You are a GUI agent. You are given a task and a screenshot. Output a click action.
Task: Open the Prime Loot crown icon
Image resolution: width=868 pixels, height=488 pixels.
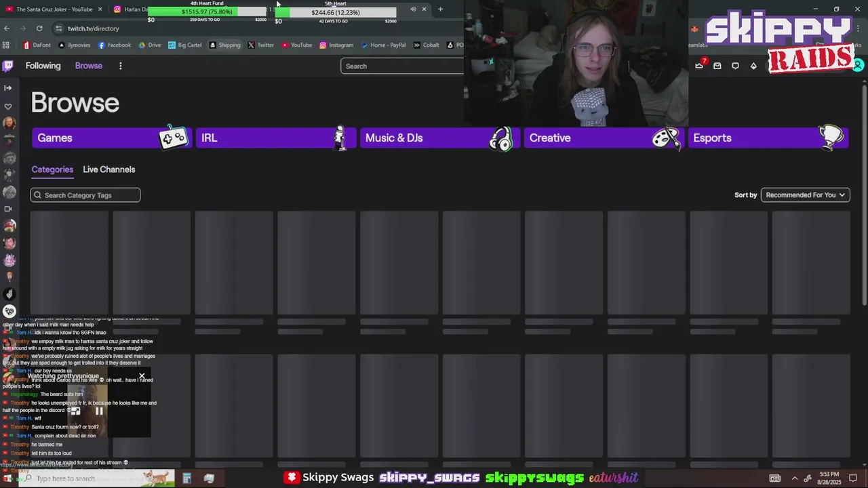699,66
